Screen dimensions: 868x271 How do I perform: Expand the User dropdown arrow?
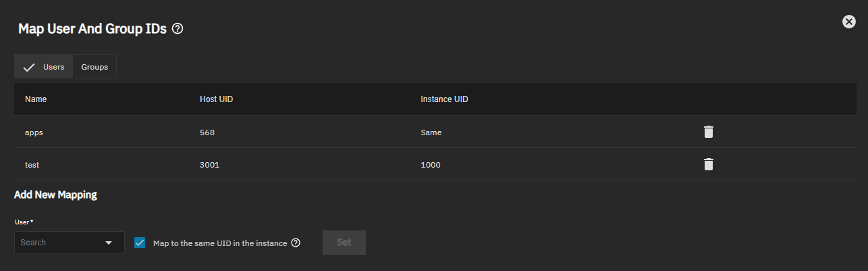109,243
